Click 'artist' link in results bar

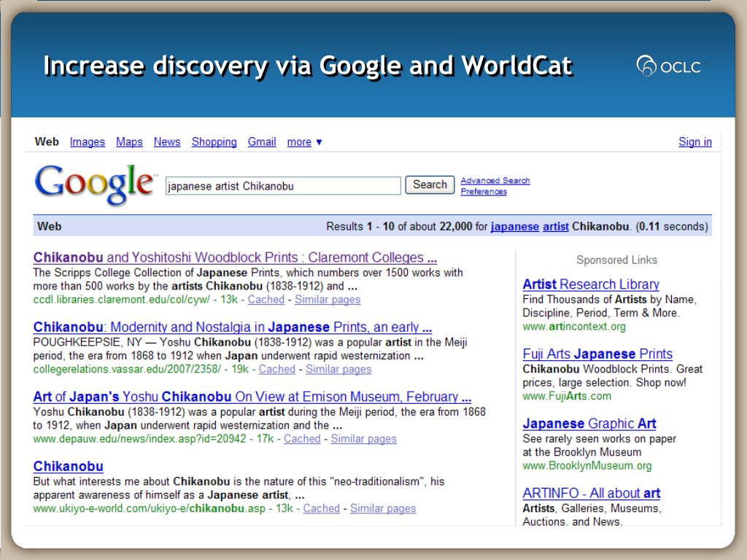(x=555, y=226)
